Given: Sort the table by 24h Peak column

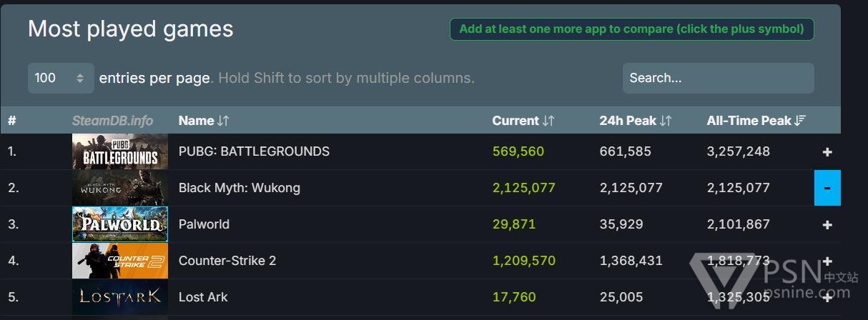Looking at the screenshot, I should [636, 121].
